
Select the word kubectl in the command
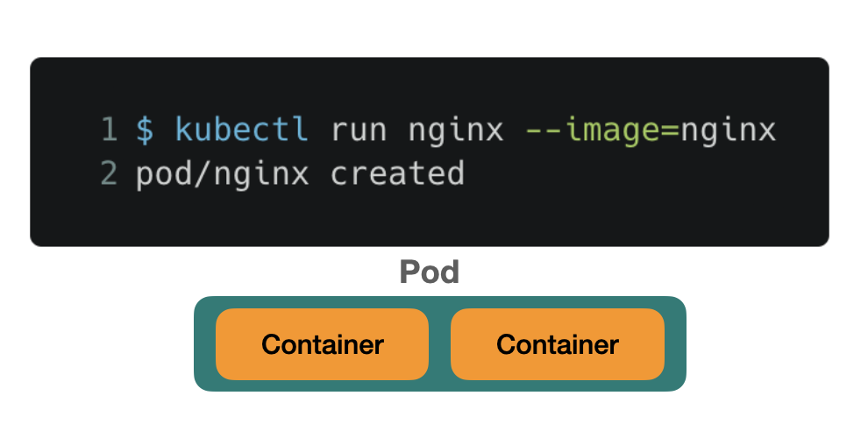click(242, 131)
